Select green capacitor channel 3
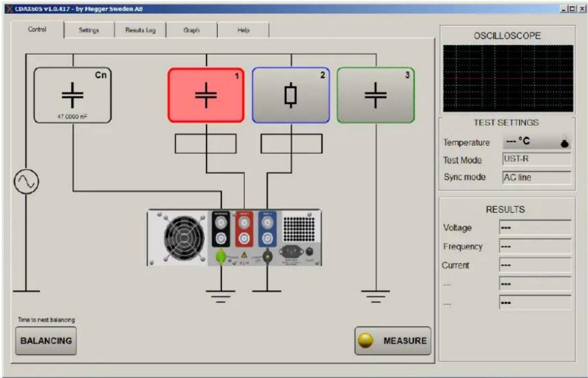 376,95
